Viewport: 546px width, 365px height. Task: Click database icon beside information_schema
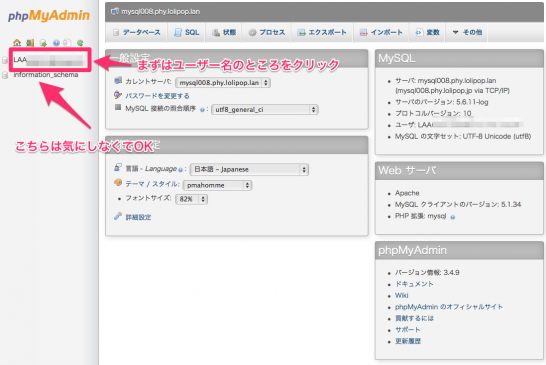[5, 75]
